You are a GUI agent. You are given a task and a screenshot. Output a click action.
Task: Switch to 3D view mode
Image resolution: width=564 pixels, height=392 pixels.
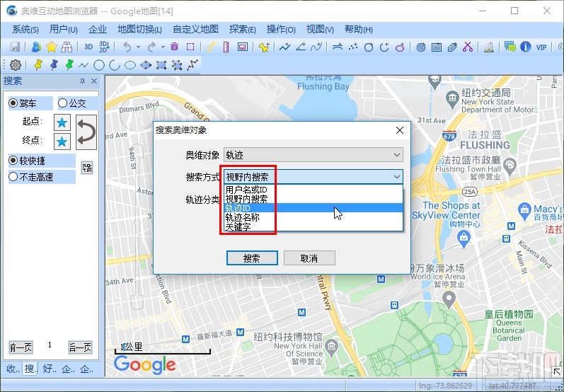(88, 47)
